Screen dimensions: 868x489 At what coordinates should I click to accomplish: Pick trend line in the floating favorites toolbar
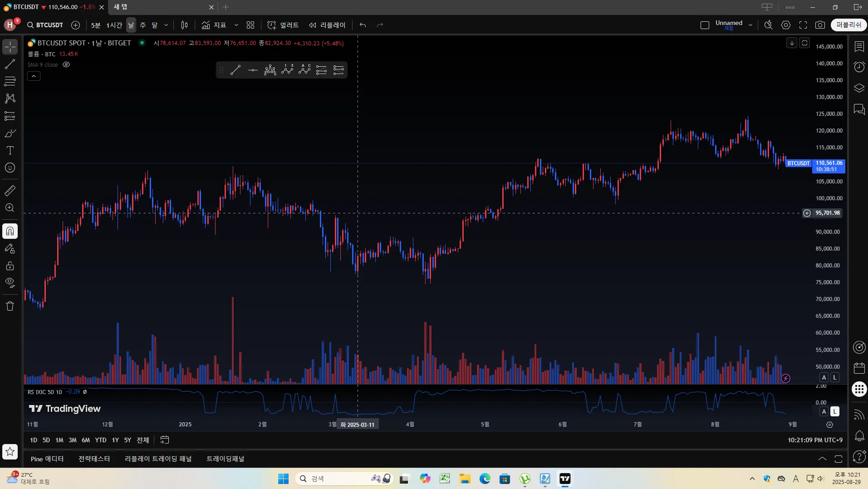tap(235, 70)
